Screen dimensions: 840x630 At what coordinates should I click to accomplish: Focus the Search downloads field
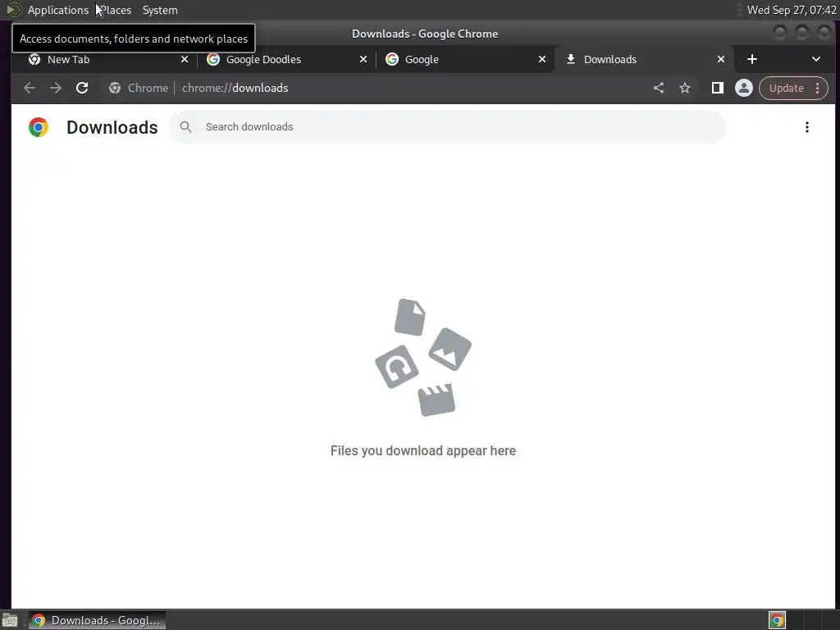(x=447, y=127)
